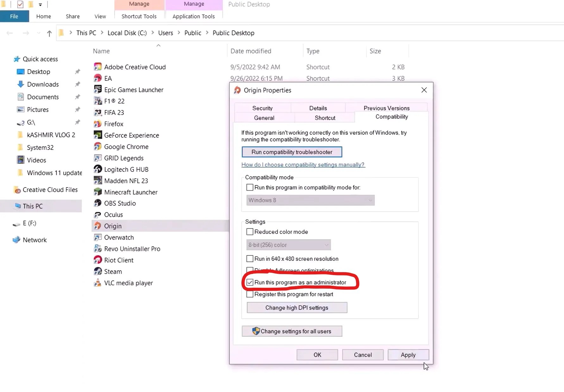Click the Oculus shortcut icon
Screen dimensions: 564x392
pos(98,214)
